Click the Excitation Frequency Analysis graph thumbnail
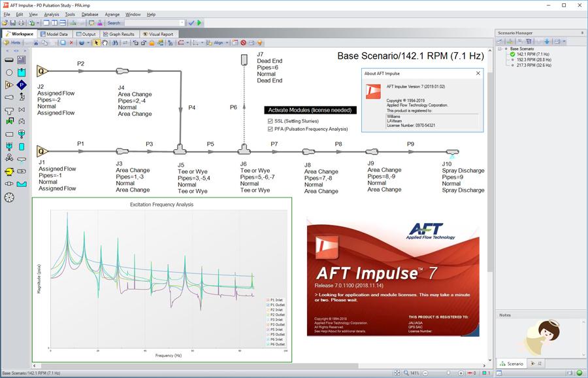Image resolution: width=588 pixels, height=378 pixels. click(x=162, y=280)
